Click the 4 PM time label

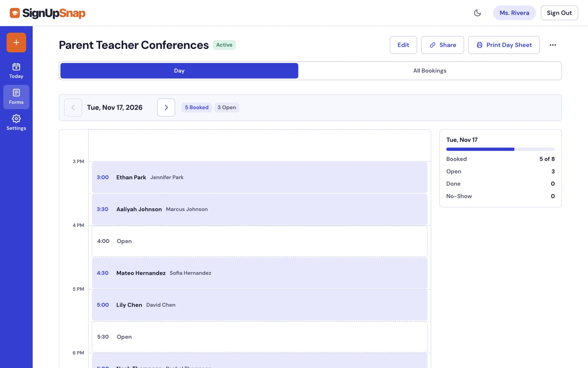pyautogui.click(x=78, y=225)
